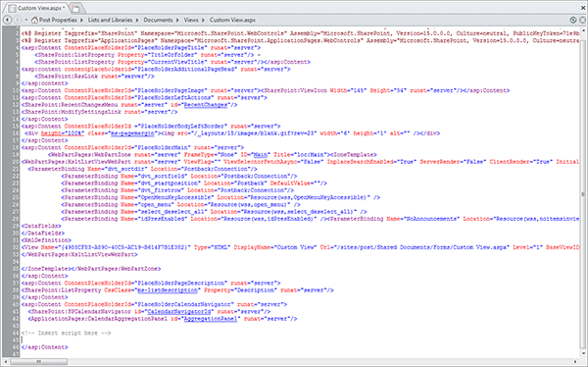Click the Custom View.aspx breadcrumb
This screenshot has width=588, height=367.
pos(232,20)
